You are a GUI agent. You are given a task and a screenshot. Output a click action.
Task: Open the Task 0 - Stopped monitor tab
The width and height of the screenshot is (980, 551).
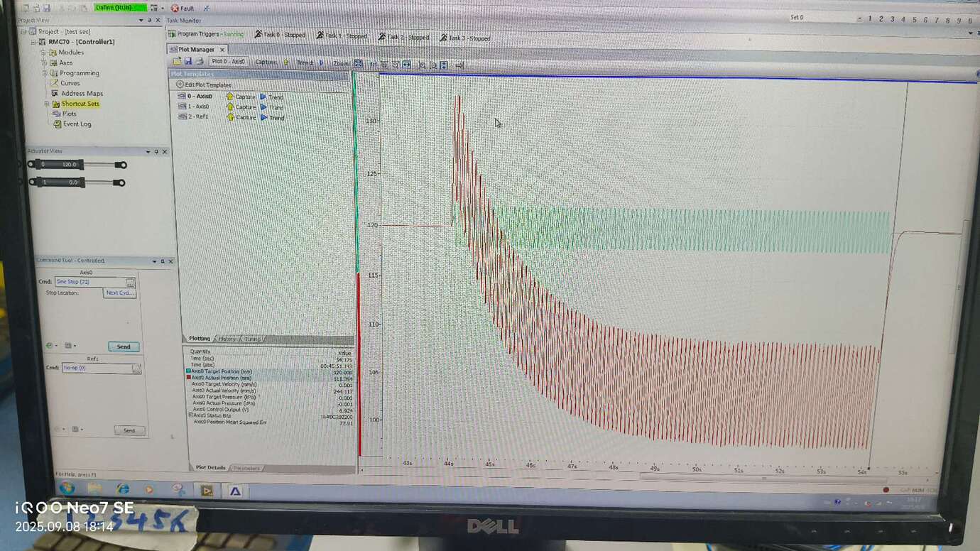click(280, 35)
